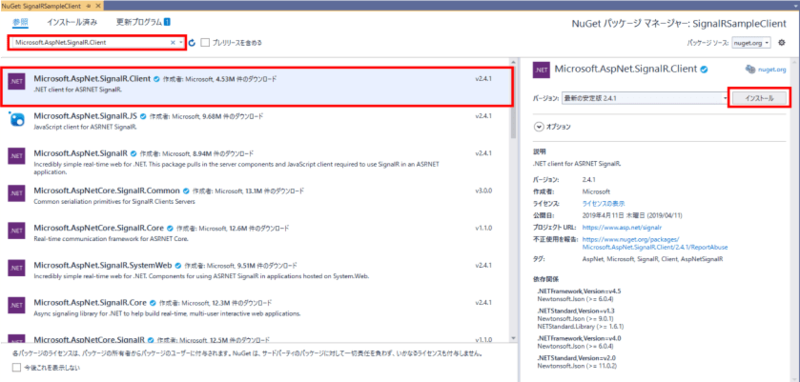Click verified badge on Microsoft.AspNetCore.SignalR.Common row
This screenshot has height=382, width=800.
point(186,191)
